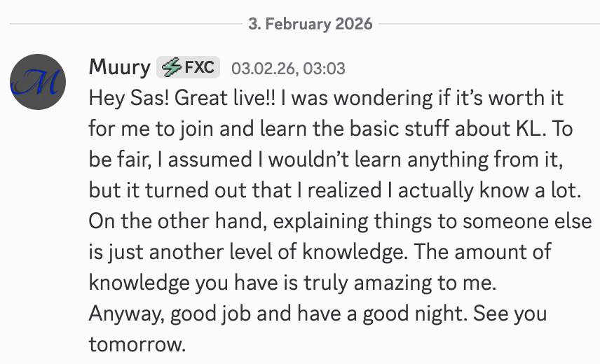Click the text "another level of knowledge"
Screen dimensions: 600x364
pyautogui.click(x=258, y=252)
